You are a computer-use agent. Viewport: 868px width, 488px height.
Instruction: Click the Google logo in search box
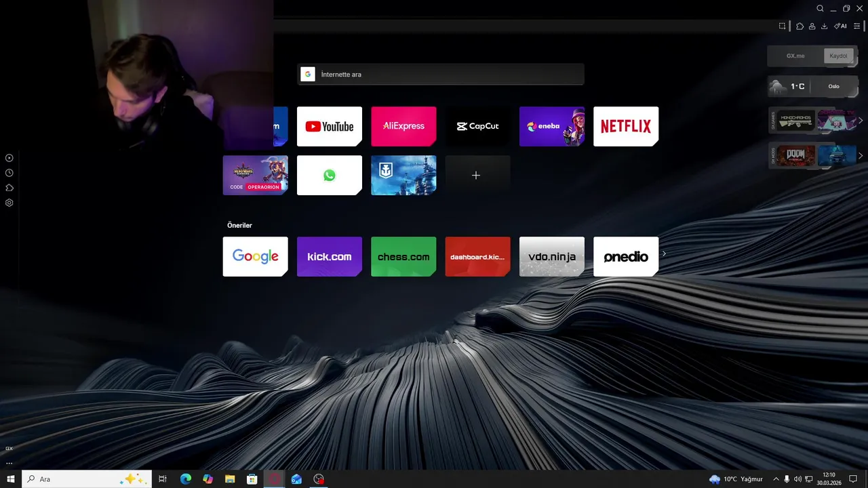[308, 75]
